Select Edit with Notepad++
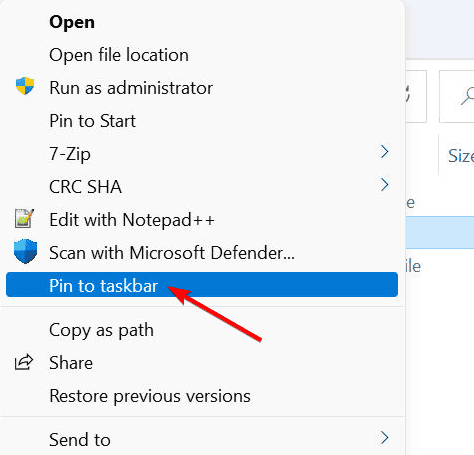This screenshot has width=474, height=455. coord(132,220)
